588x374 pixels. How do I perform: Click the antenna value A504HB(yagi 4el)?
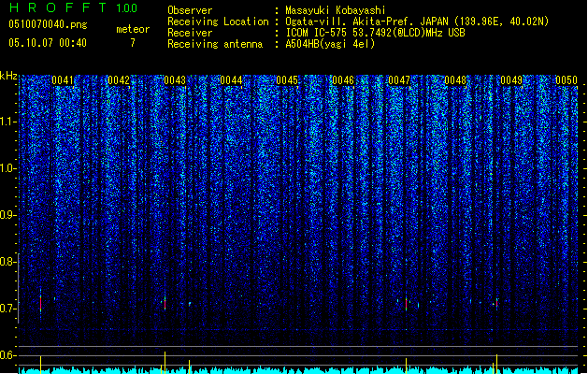[330, 44]
